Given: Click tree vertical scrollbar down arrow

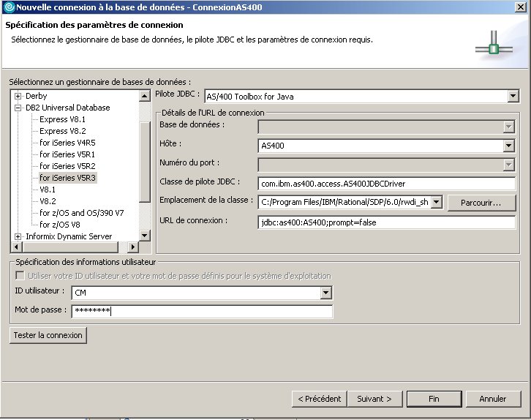Looking at the screenshot, I should (145, 235).
